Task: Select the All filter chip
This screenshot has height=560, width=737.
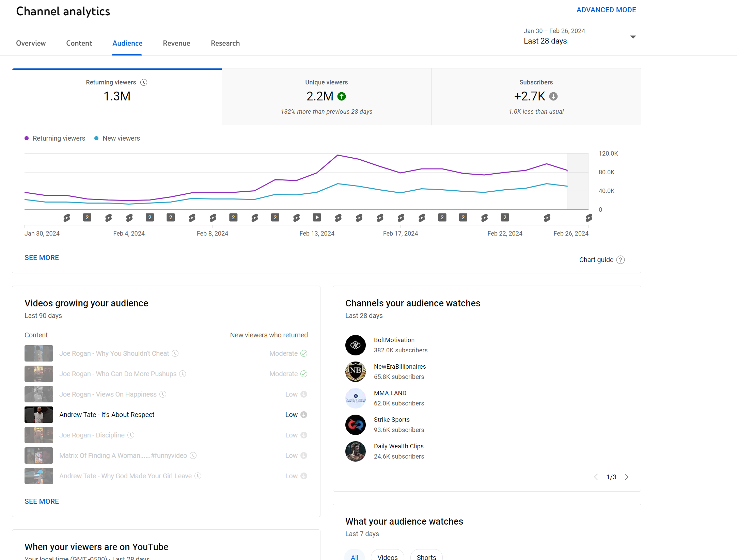Action: (x=355, y=556)
